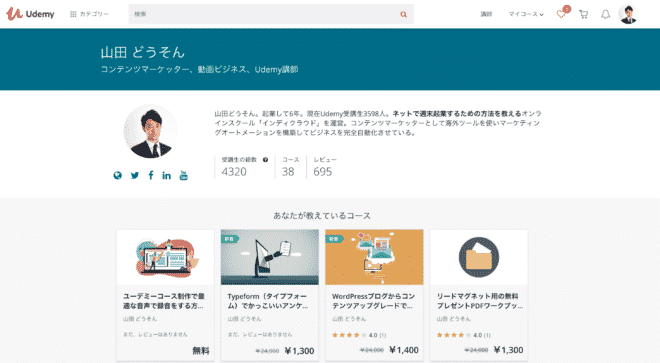Open the WordPress blog course thumbnail
The height and width of the screenshot is (363, 660).
click(374, 257)
